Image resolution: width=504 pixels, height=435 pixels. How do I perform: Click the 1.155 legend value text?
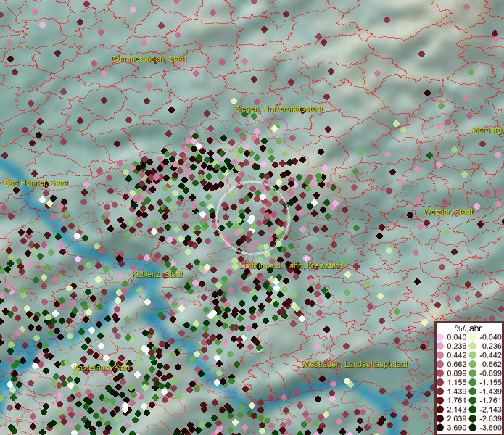click(x=456, y=382)
